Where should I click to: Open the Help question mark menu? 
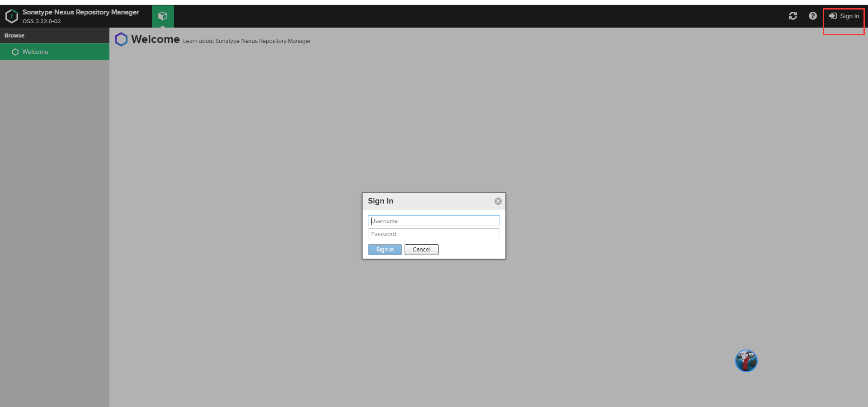pyautogui.click(x=813, y=16)
